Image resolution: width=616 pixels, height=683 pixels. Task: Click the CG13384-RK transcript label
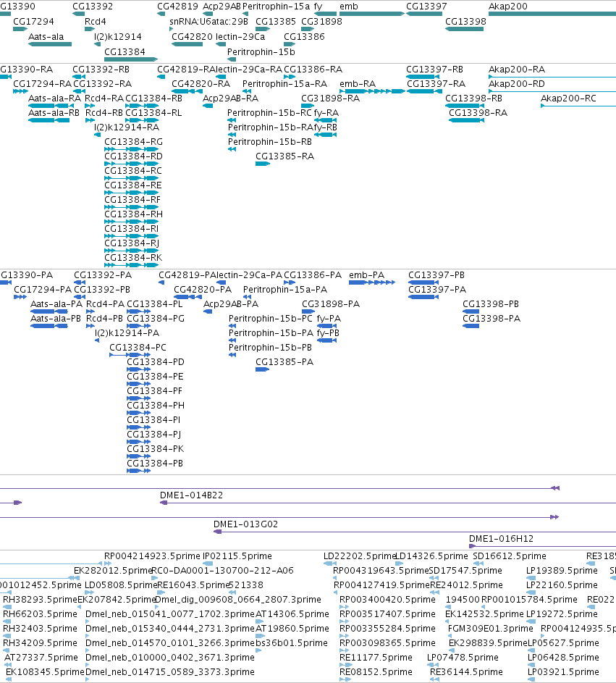(133, 258)
